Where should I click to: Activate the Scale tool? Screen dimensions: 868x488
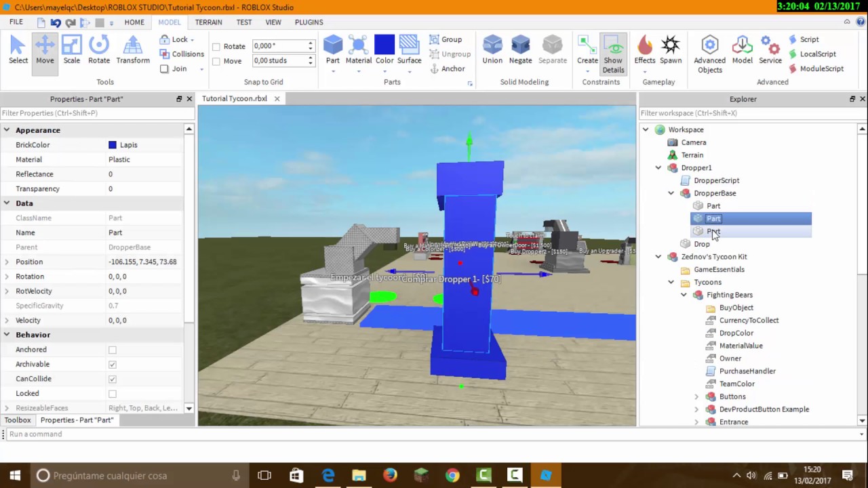pos(71,51)
